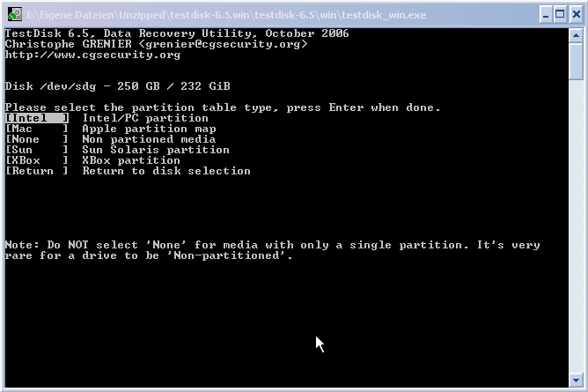
Task: Click the 'Please select the partition table type' prompt
Action: 223,107
